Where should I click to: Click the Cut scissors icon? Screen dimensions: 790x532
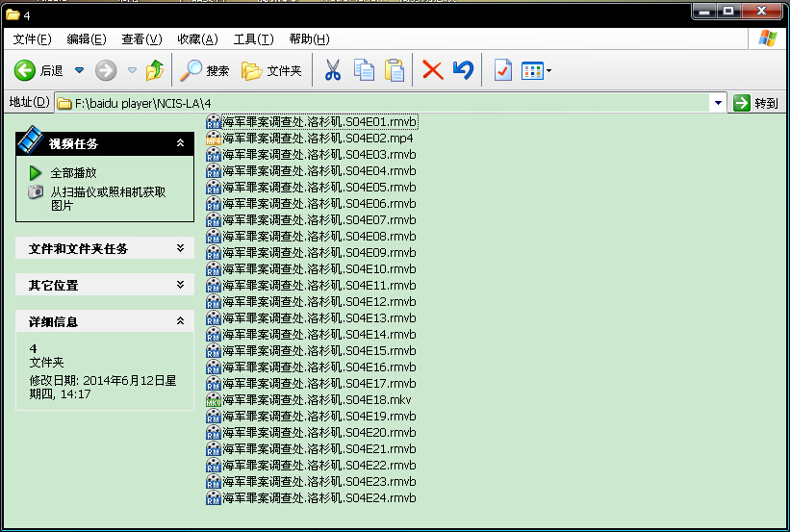point(333,70)
